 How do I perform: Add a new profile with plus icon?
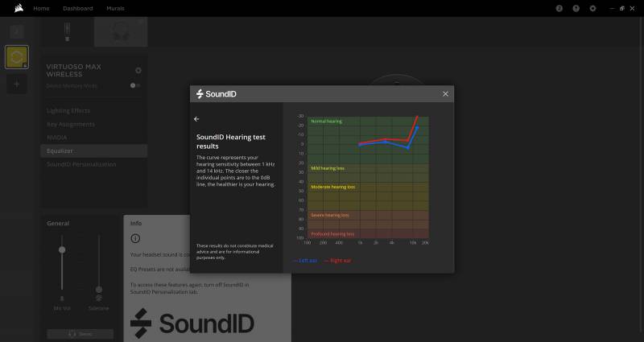tap(17, 83)
